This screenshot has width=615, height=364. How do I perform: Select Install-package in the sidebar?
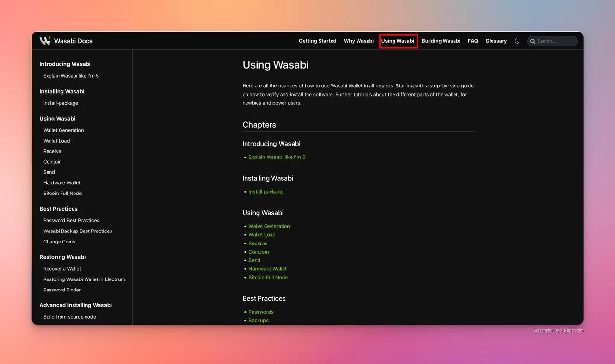[61, 103]
